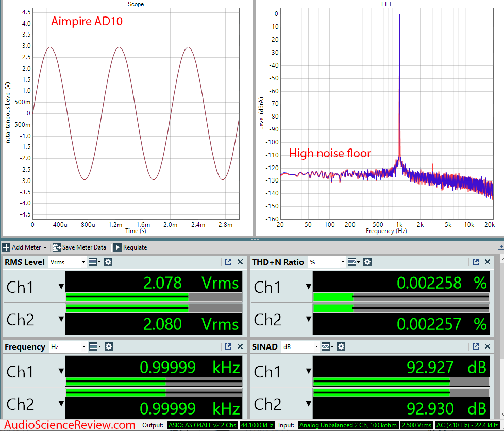Click the 44.1000 kHz sample rate field
This screenshot has width=504, height=431.
point(257,425)
